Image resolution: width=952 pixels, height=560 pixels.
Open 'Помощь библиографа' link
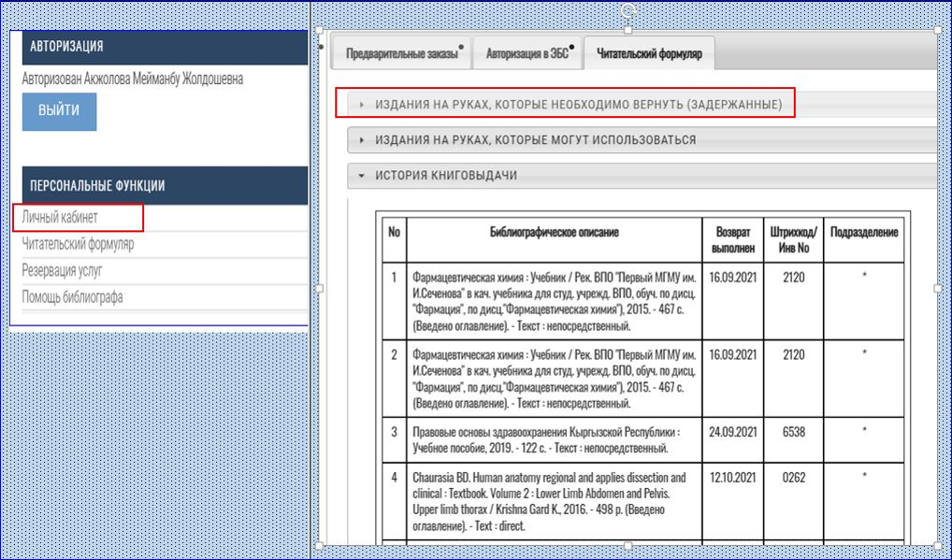(72, 297)
